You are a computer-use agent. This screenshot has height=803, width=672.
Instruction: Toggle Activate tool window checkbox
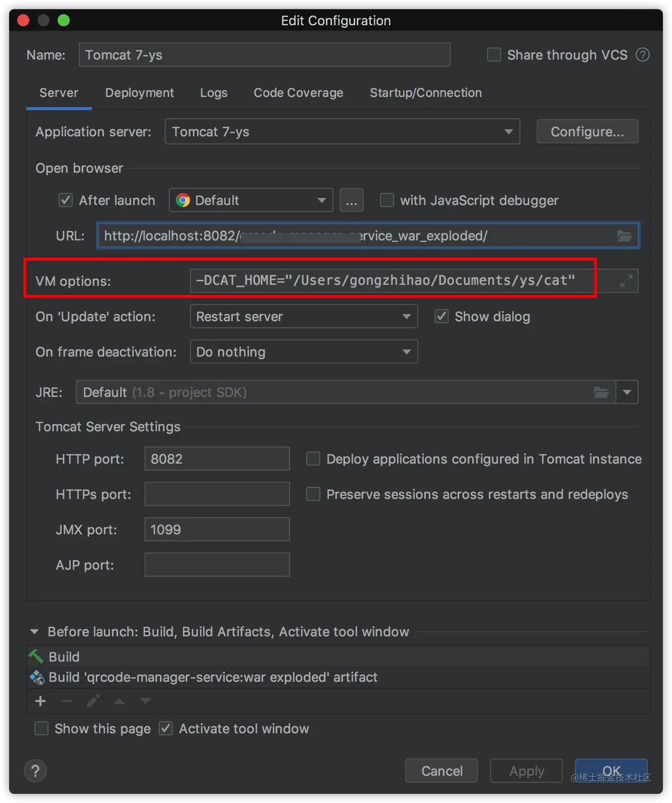166,728
